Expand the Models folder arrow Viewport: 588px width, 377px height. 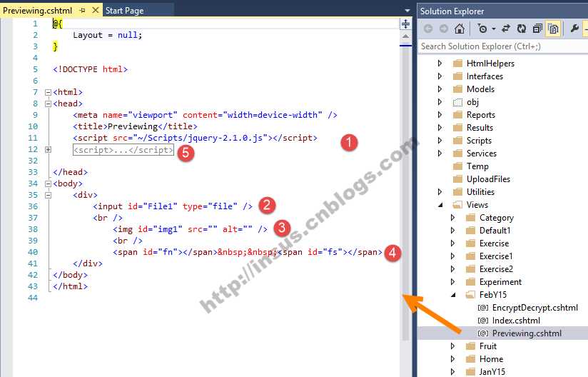(440, 89)
